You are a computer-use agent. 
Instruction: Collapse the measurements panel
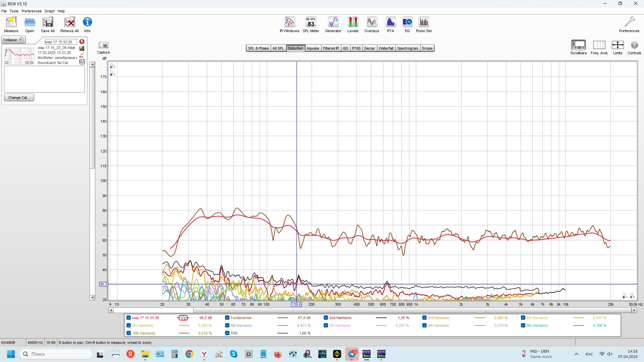13,40
